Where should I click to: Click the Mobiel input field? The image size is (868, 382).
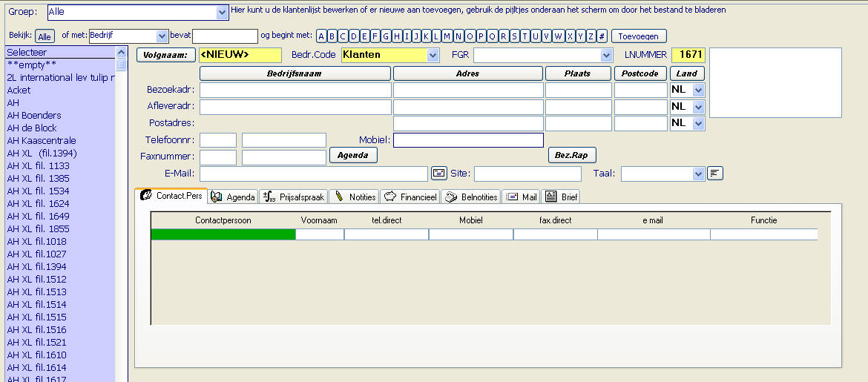pos(468,140)
